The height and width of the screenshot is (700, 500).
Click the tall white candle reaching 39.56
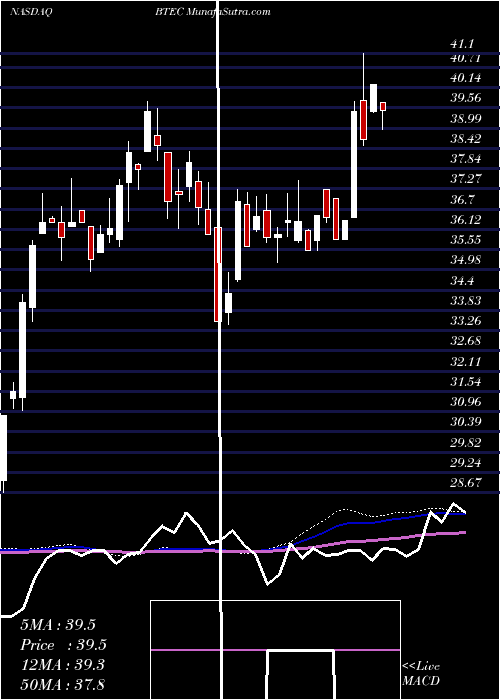pos(354,164)
